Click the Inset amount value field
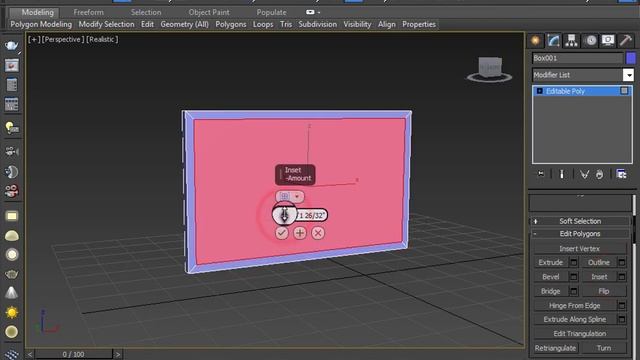Screen dimensions: 640x360 tap(311, 215)
